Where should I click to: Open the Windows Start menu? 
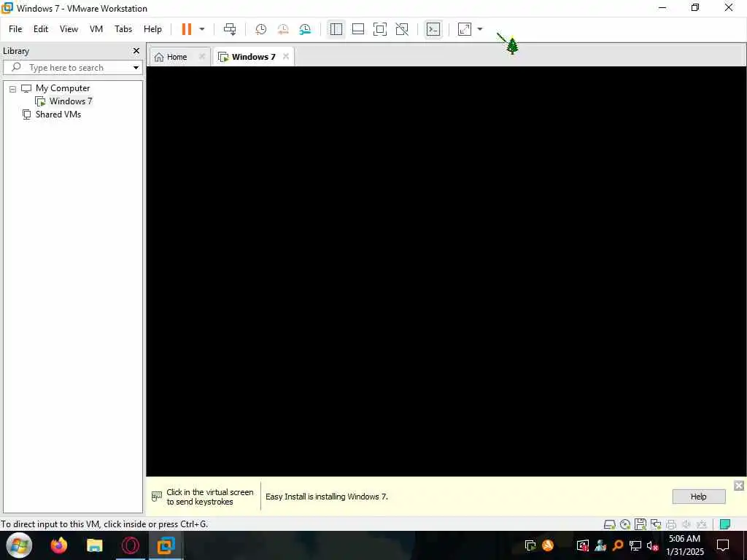coord(20,545)
